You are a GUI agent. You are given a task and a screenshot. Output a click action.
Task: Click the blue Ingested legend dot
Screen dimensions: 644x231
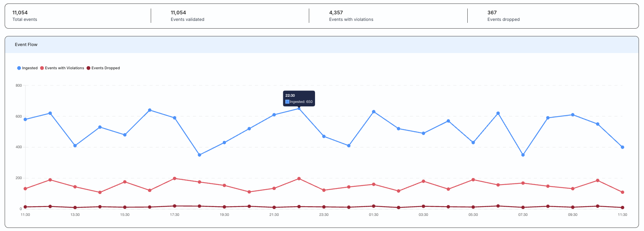[x=19, y=68]
